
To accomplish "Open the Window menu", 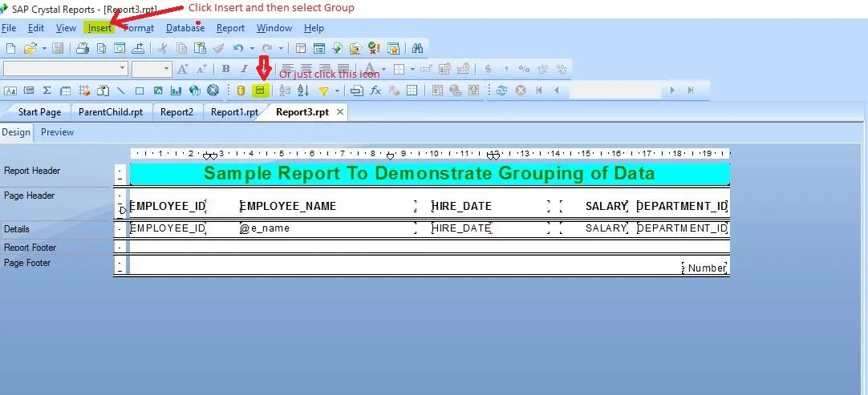I will (274, 28).
